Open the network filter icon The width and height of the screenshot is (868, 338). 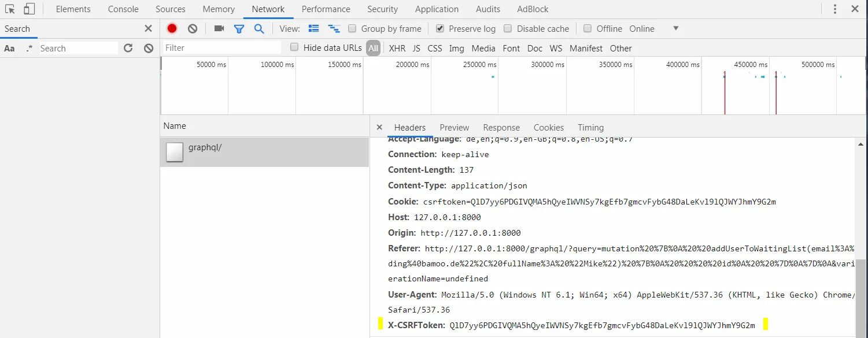(239, 28)
